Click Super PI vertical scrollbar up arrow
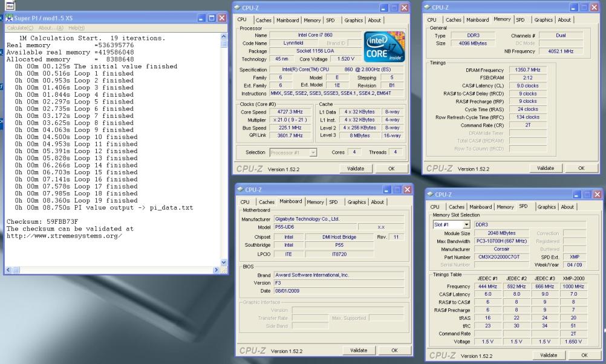 [x=223, y=36]
